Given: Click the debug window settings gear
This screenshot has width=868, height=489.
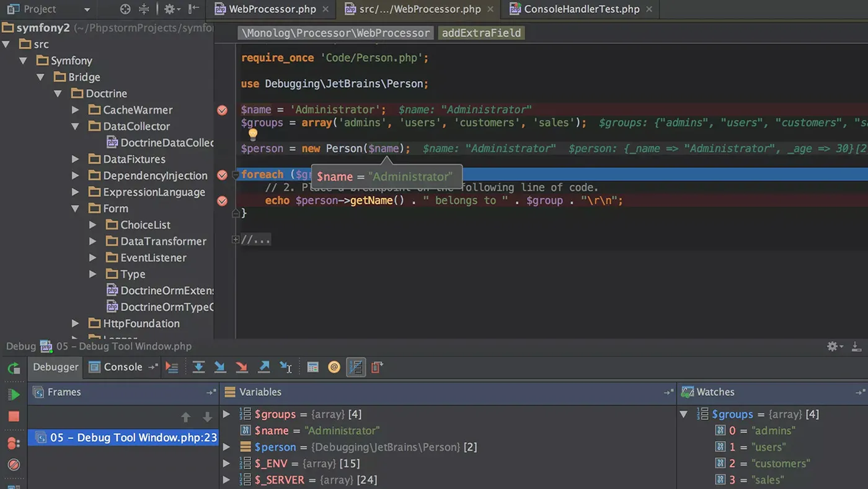Looking at the screenshot, I should pos(831,346).
